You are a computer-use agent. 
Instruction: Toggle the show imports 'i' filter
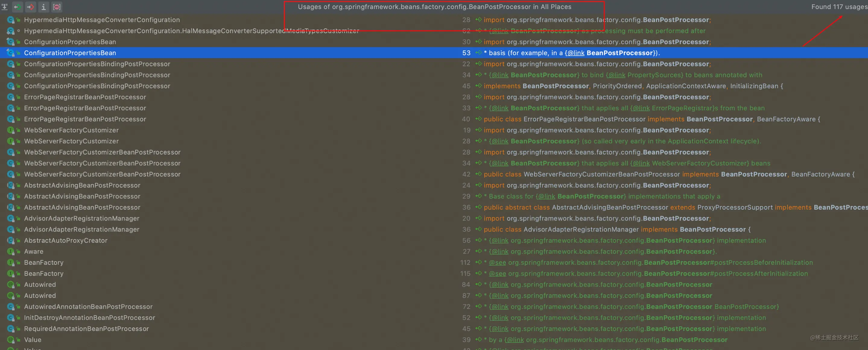43,7
